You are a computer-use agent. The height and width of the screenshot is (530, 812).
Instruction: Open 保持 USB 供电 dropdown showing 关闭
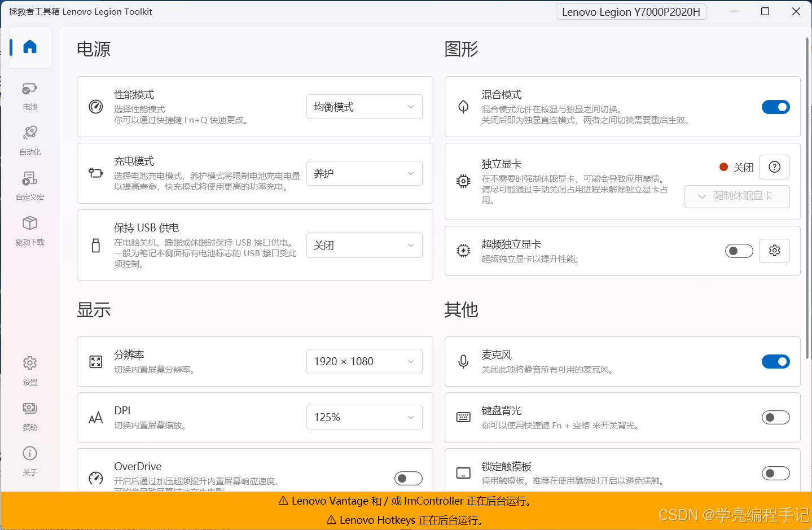[x=365, y=245]
